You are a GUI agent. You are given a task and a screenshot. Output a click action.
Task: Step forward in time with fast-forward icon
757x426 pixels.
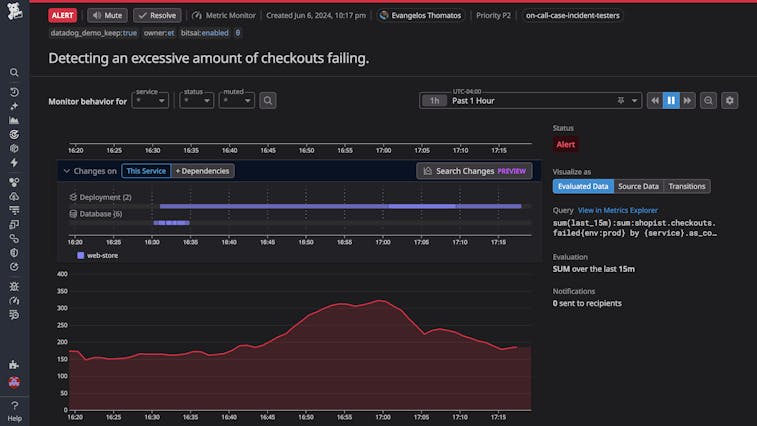pos(688,100)
